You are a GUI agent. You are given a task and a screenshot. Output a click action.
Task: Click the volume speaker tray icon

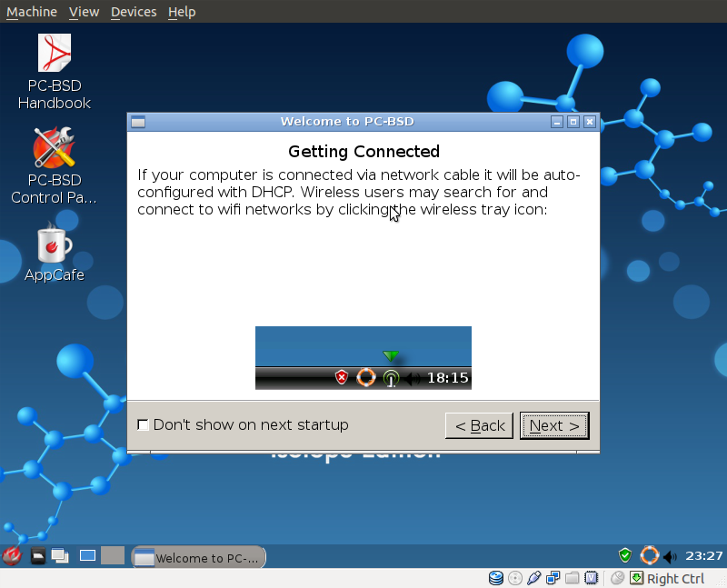click(670, 556)
